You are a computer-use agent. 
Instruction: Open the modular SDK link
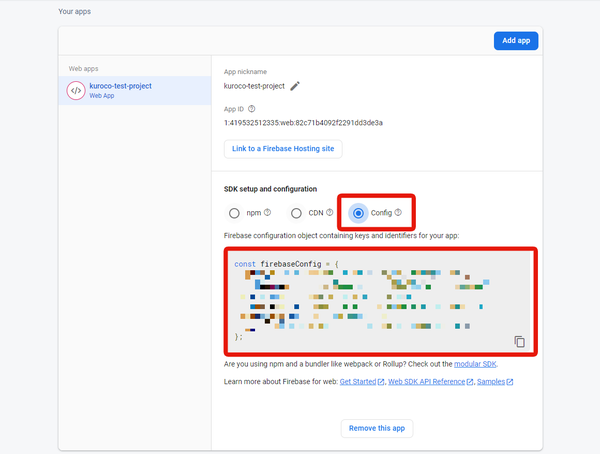[475, 364]
